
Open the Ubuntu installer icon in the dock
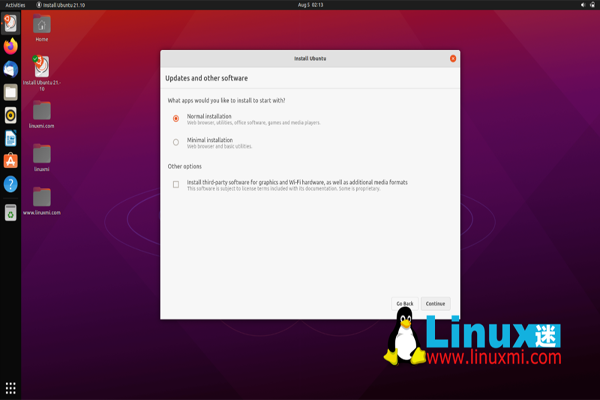point(10,24)
